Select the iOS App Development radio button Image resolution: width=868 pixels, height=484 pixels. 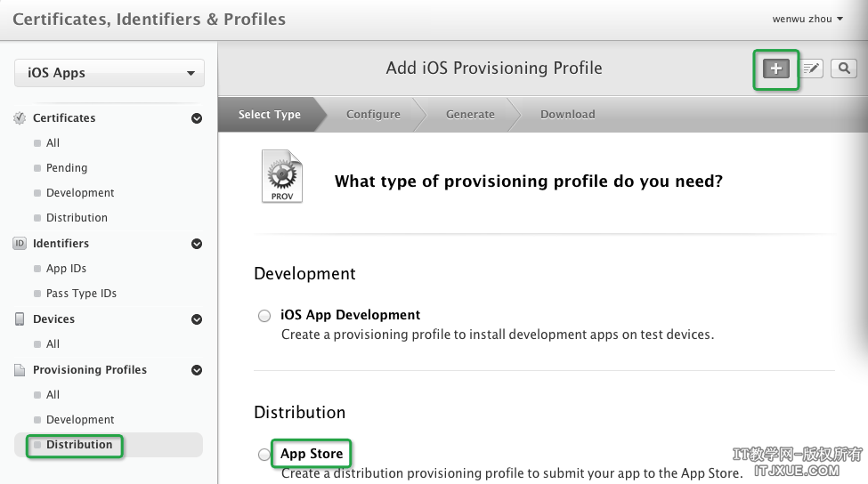pyautogui.click(x=264, y=316)
